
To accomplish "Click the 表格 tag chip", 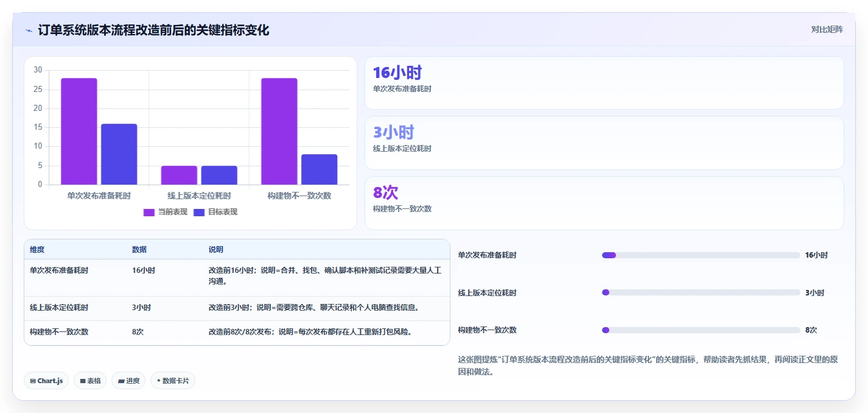I will click(90, 381).
